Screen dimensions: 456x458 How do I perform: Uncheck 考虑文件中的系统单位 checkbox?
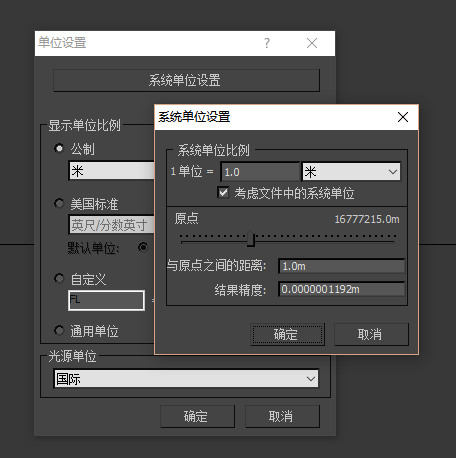pyautogui.click(x=223, y=193)
